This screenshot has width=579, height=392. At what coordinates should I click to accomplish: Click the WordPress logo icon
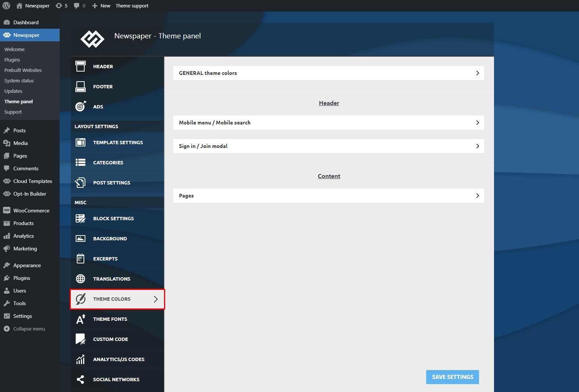pyautogui.click(x=6, y=6)
